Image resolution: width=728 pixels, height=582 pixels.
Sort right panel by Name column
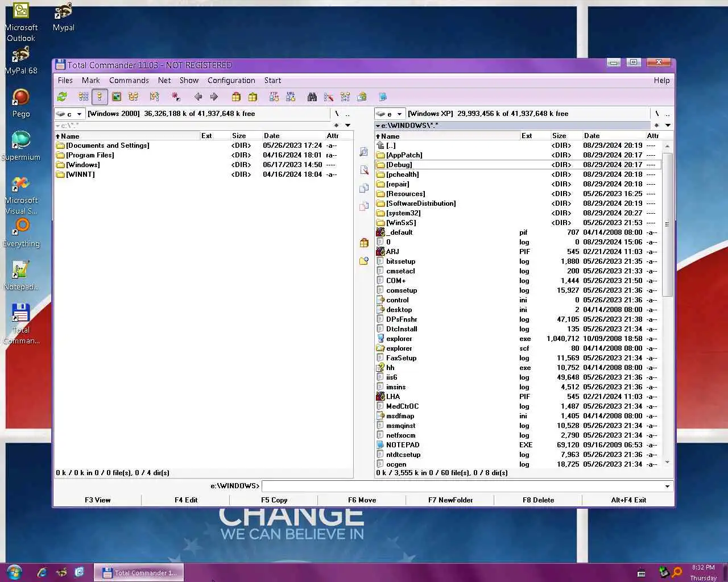(x=447, y=136)
